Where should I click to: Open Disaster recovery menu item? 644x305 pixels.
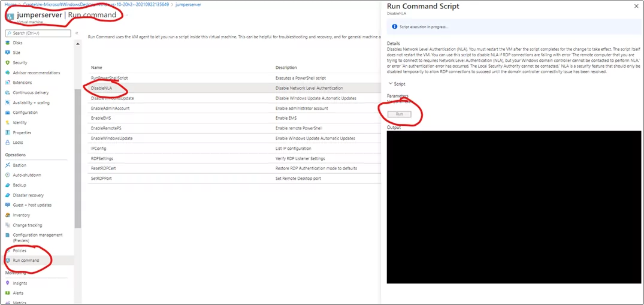point(28,195)
